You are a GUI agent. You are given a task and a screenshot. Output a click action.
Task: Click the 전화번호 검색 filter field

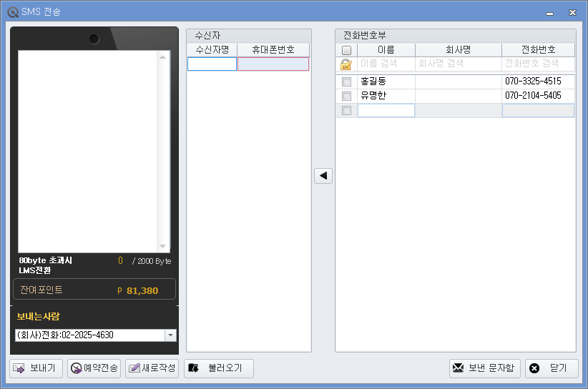[x=538, y=64]
